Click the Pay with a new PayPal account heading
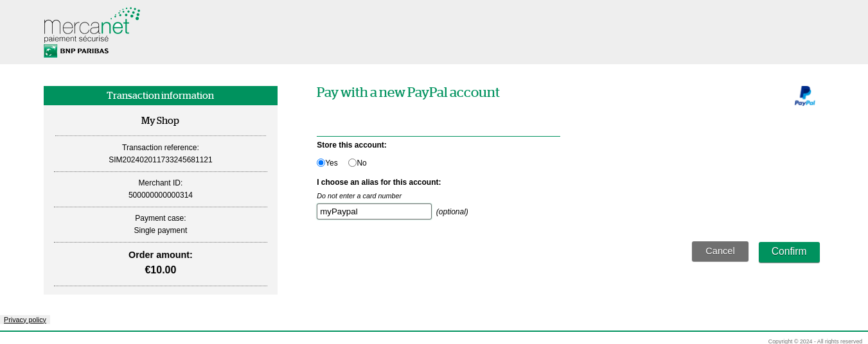Image resolution: width=868 pixels, height=344 pixels. click(x=408, y=92)
